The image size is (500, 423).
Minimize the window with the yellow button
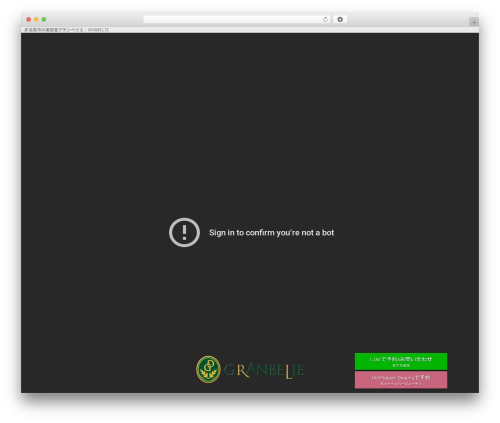(x=36, y=19)
